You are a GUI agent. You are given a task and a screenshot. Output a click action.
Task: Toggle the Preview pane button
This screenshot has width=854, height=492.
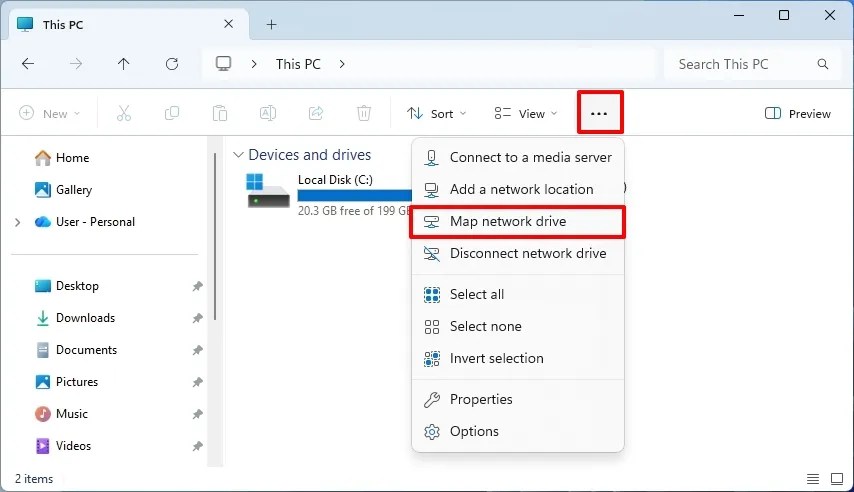pos(798,113)
